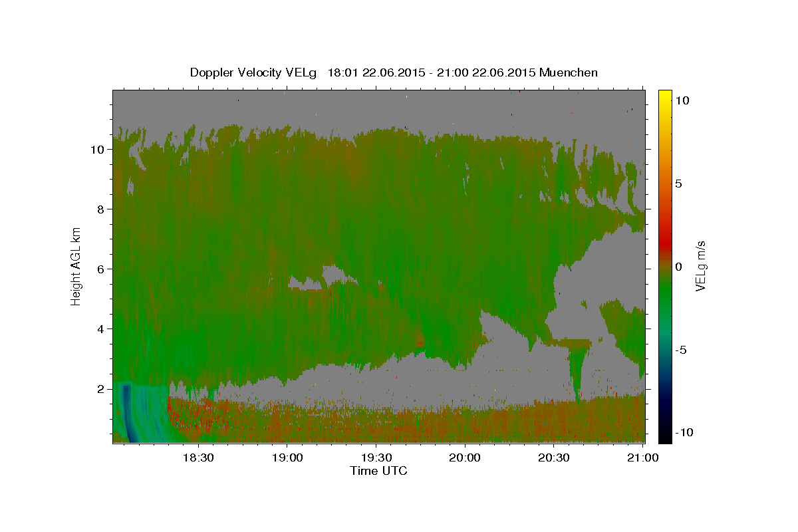Click the height tick label 2
The height and width of the screenshot is (532, 798).
click(102, 388)
